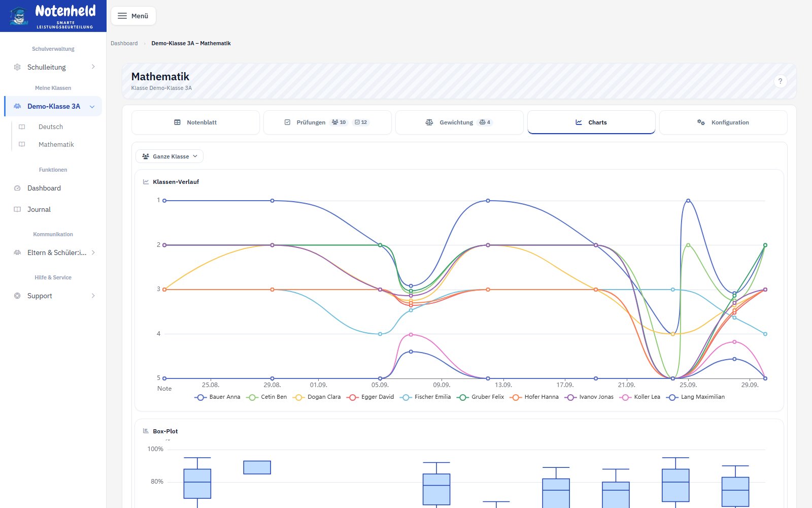Toggle Cetin Ben series in legend
This screenshot has height=508, width=812.
pos(267,397)
